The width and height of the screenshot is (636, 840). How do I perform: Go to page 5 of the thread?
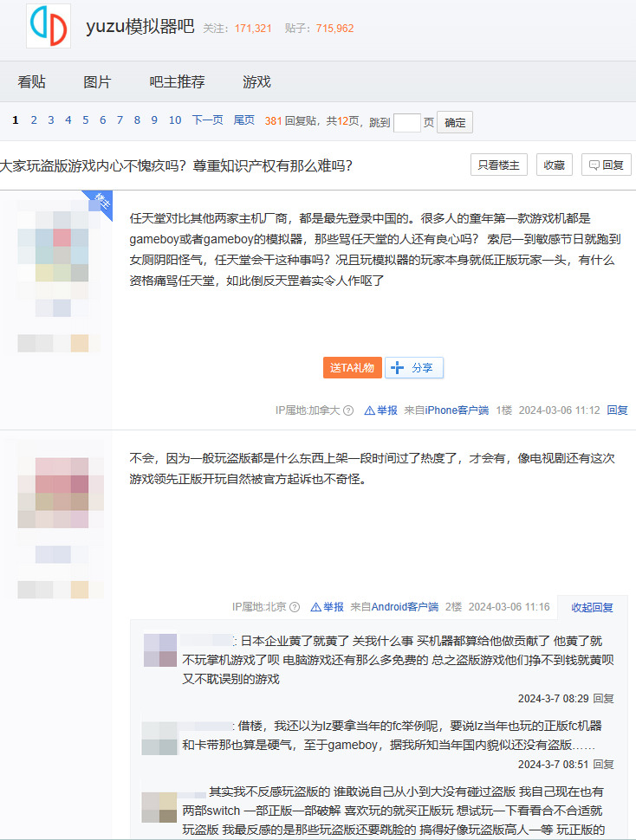click(x=85, y=120)
